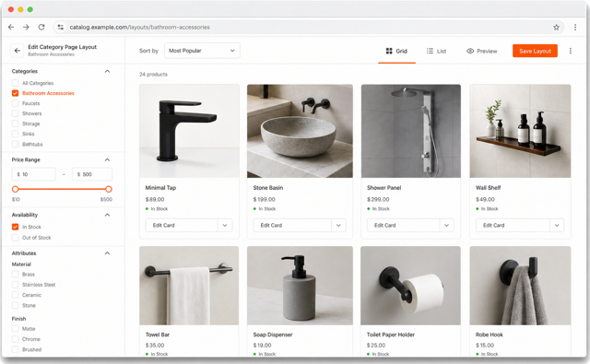
Task: Check the Brass material filter
Action: coord(15,274)
